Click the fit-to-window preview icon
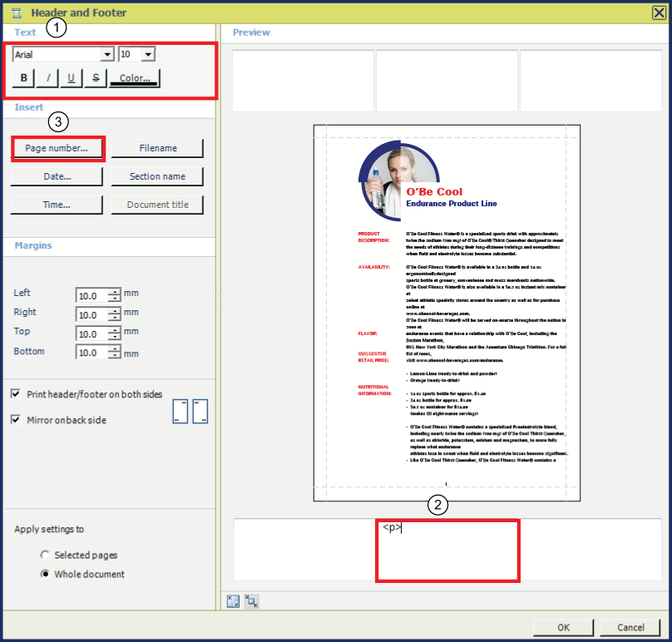This screenshot has height=642, width=672. (x=232, y=600)
